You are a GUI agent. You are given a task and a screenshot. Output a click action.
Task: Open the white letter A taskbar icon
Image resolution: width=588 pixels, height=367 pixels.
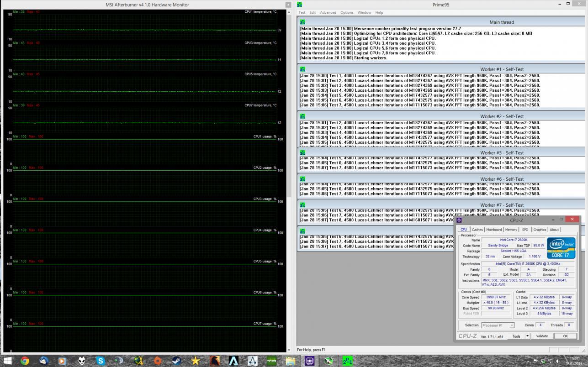tap(233, 361)
